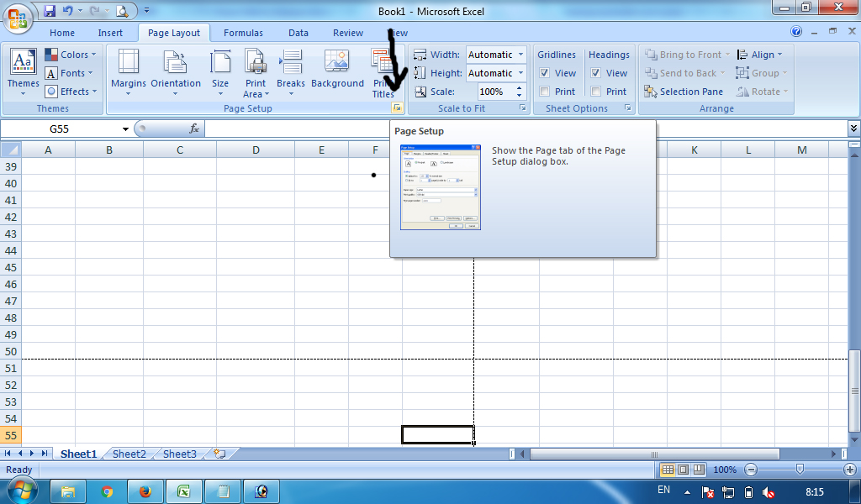Enable Headings Print checkbox
Viewport: 861px width, 504px height.
[x=596, y=92]
